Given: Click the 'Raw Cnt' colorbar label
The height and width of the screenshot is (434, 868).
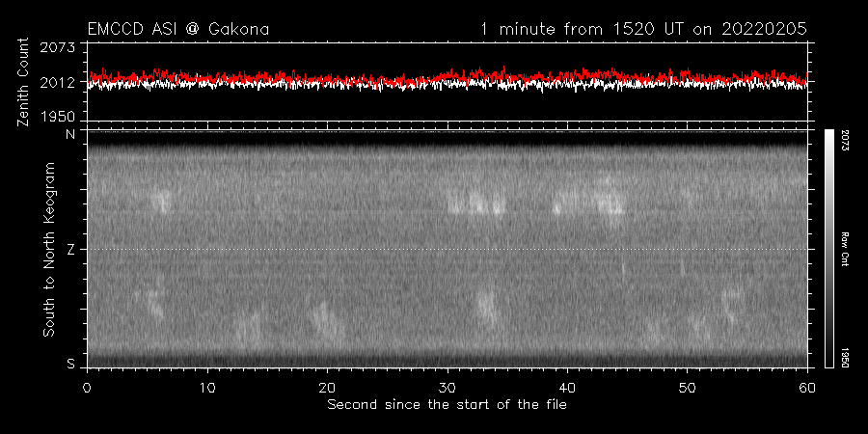Looking at the screenshot, I should pos(846,249).
